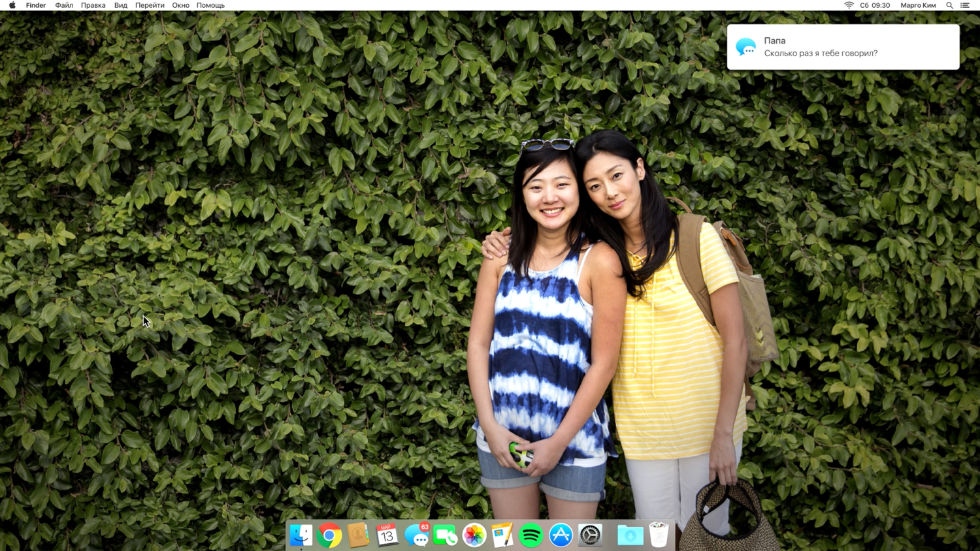Viewport: 980px width, 551px height.
Task: Open Messages with 63 unread badge
Action: pos(417,535)
